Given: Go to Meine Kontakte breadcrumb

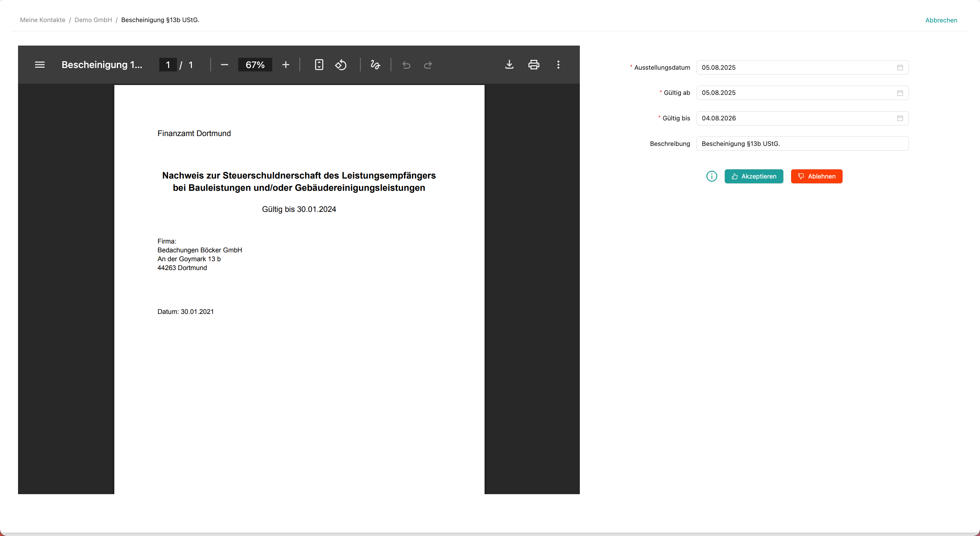Looking at the screenshot, I should (43, 20).
